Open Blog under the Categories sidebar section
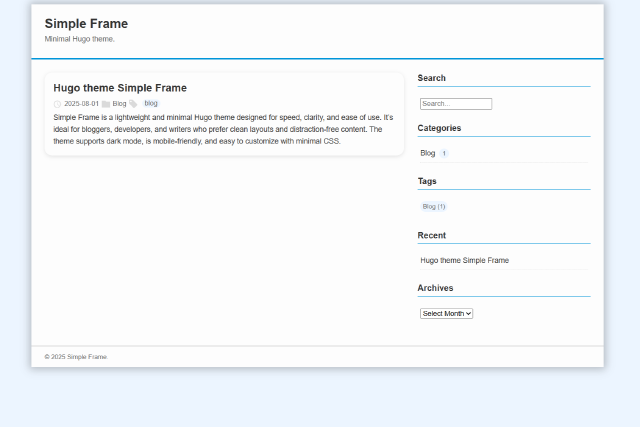This screenshot has height=427, width=640. pos(428,153)
